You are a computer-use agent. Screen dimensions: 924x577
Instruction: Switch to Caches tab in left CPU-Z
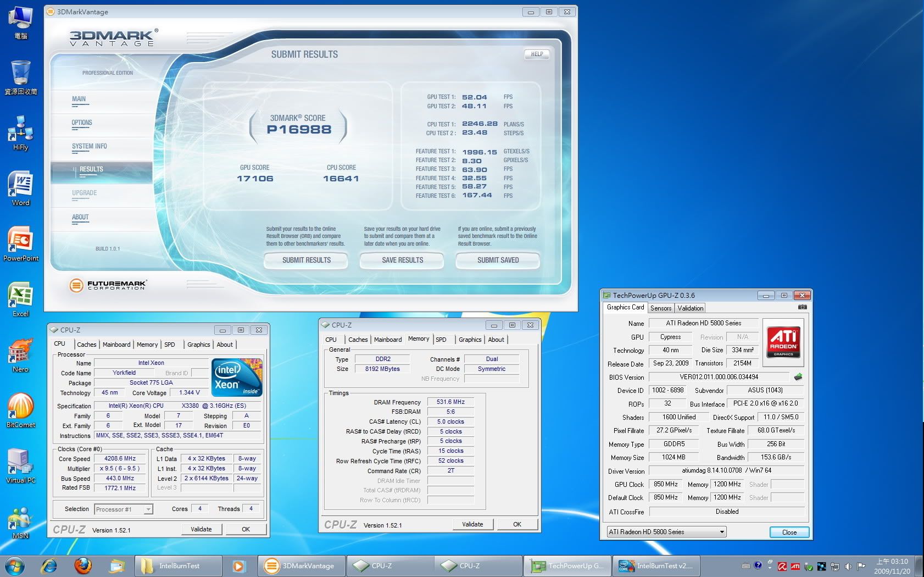point(86,345)
